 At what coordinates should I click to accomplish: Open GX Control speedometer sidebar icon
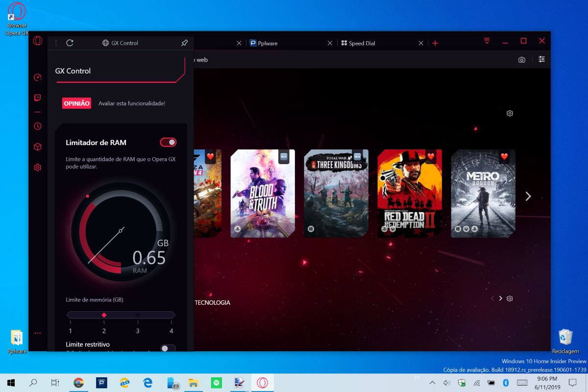[38, 77]
